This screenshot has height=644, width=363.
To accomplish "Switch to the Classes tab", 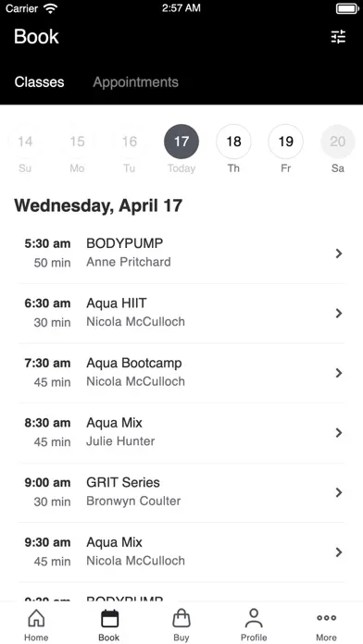I will coord(40,82).
